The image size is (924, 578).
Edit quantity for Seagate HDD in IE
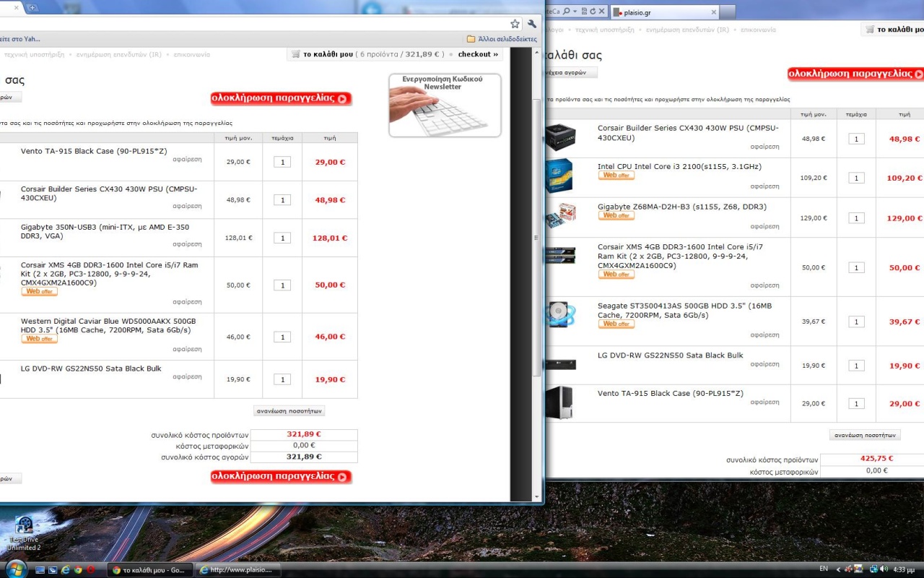tap(856, 322)
